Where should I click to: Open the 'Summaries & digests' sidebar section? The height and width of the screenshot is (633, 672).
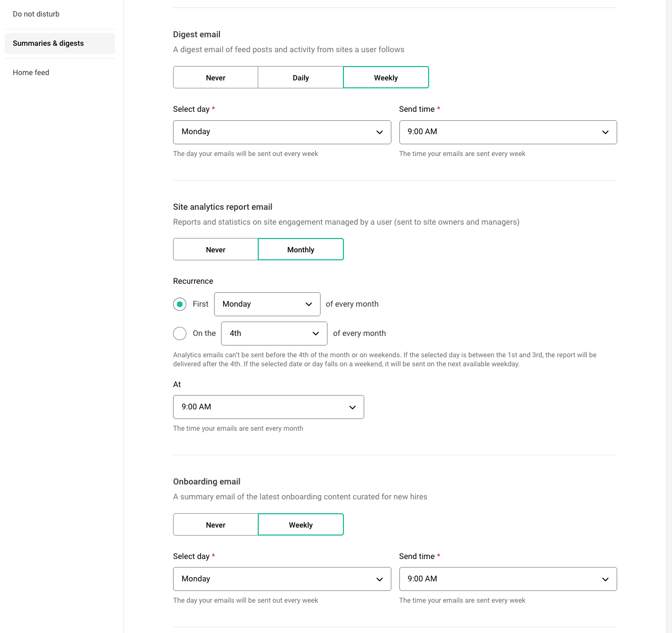(48, 43)
